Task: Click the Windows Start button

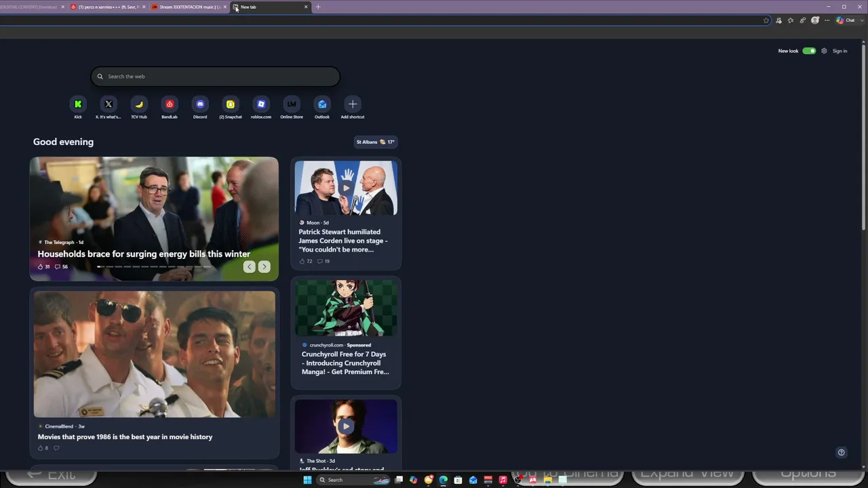Action: [307, 480]
